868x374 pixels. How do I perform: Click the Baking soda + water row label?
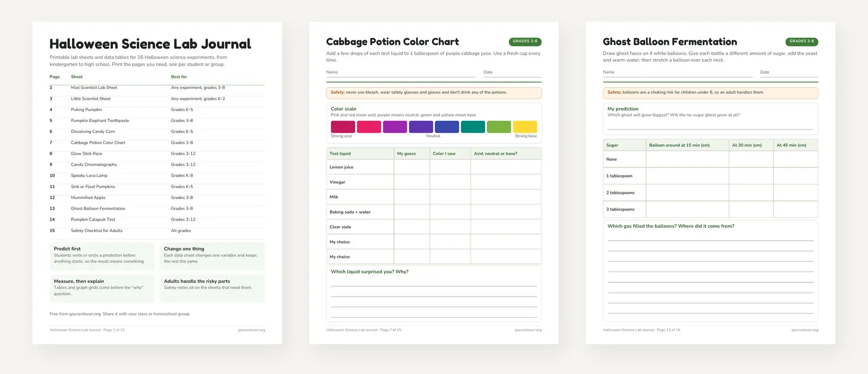[x=350, y=212]
